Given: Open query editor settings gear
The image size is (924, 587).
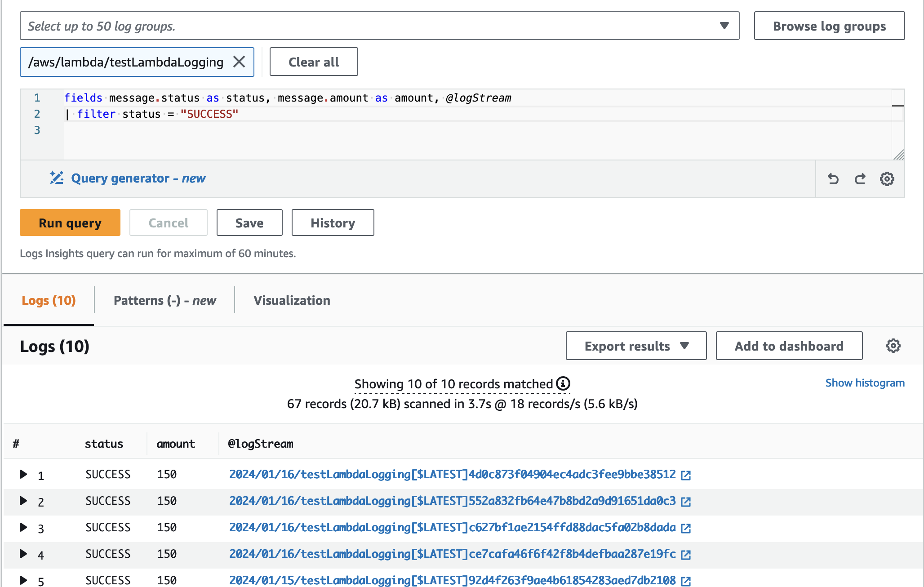Looking at the screenshot, I should (887, 179).
